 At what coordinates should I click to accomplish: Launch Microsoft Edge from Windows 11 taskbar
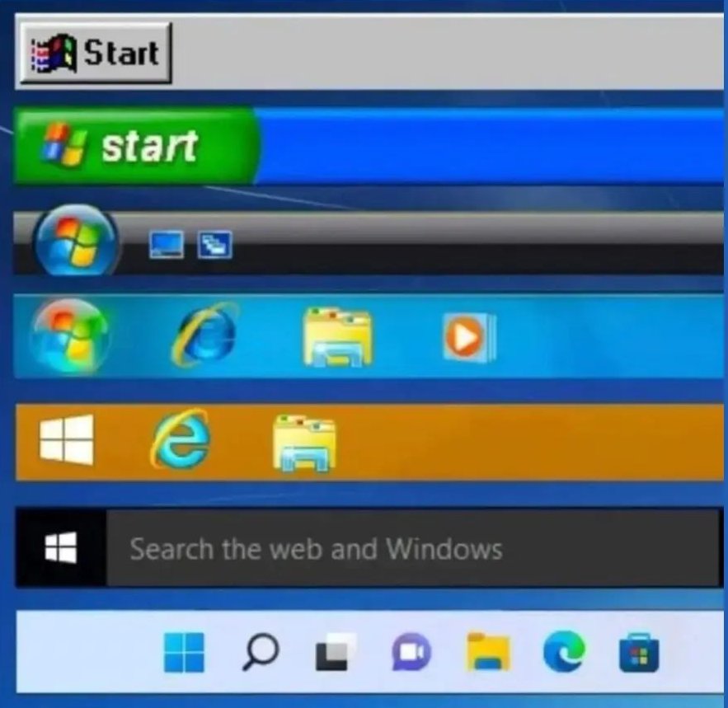[x=564, y=652]
